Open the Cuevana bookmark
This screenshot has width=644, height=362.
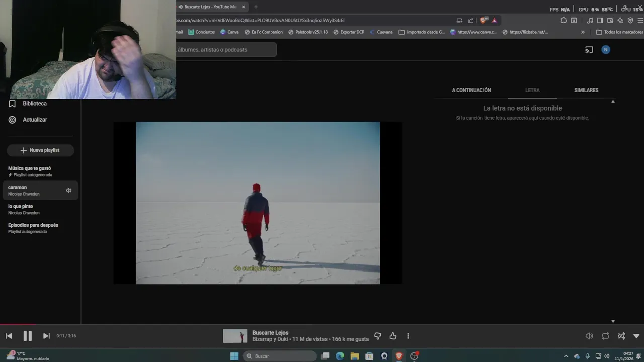coord(381,32)
